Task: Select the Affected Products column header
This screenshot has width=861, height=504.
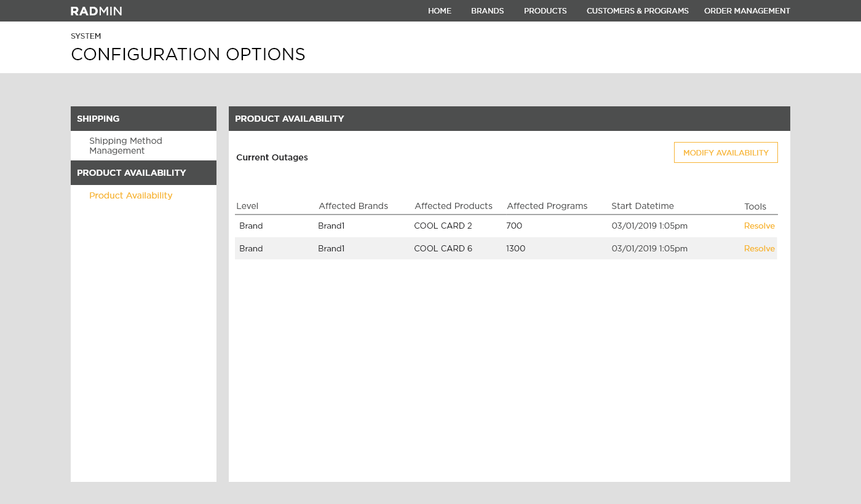Action: pyautogui.click(x=453, y=206)
